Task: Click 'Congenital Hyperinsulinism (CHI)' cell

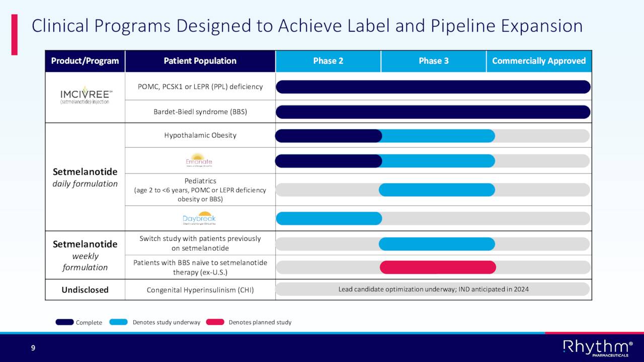Action: [x=200, y=290]
